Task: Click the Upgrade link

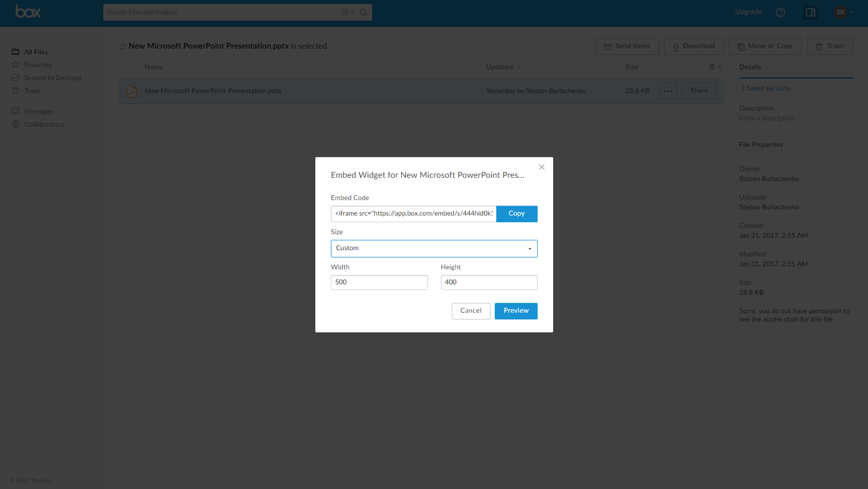Action: click(x=748, y=12)
